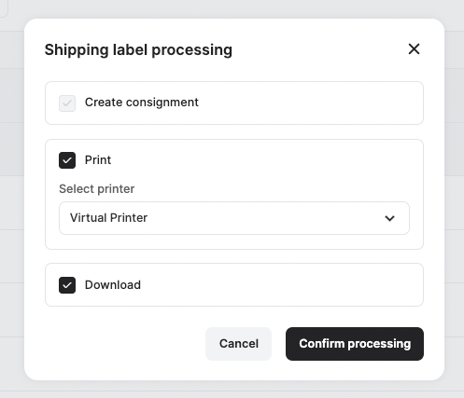Select the Virtual Printer text in combo box
This screenshot has height=398, width=464.
coord(109,218)
